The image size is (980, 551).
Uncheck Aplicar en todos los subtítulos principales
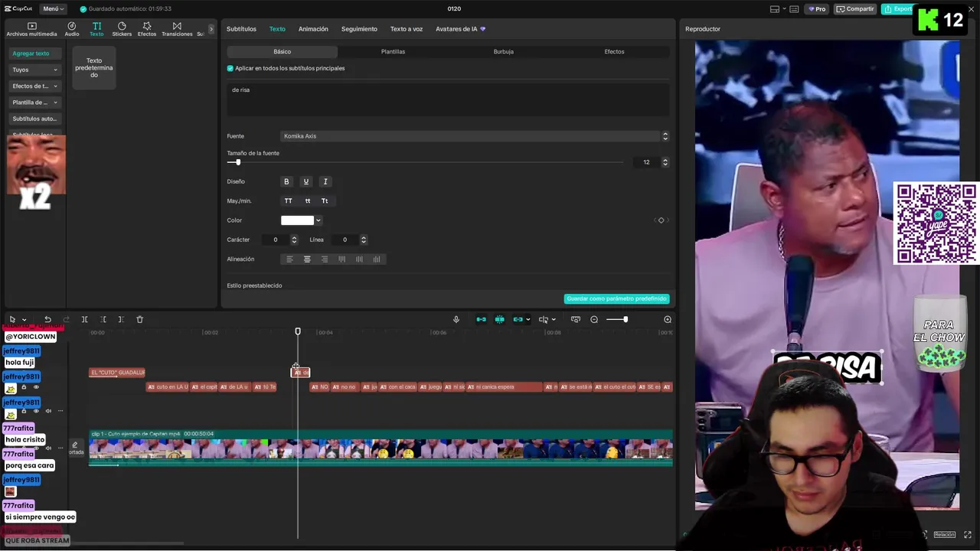pos(230,68)
